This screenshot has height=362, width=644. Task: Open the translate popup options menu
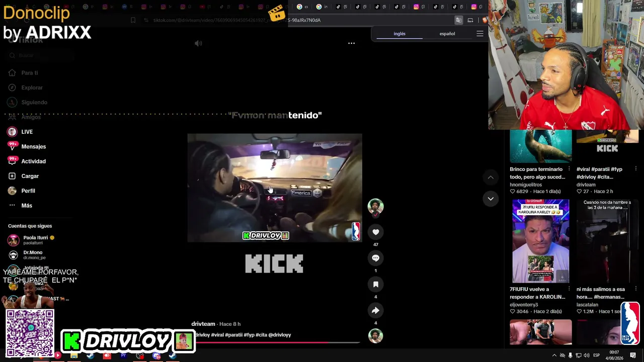pyautogui.click(x=480, y=34)
